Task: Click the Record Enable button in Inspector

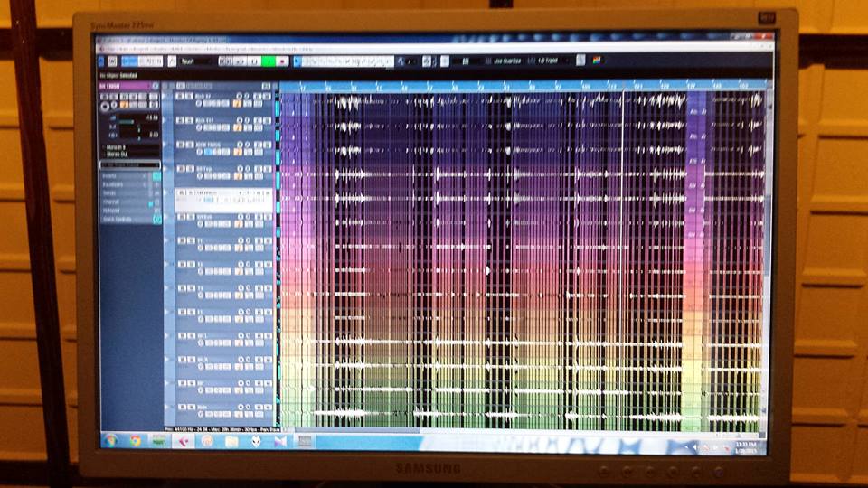Action: click(x=104, y=107)
